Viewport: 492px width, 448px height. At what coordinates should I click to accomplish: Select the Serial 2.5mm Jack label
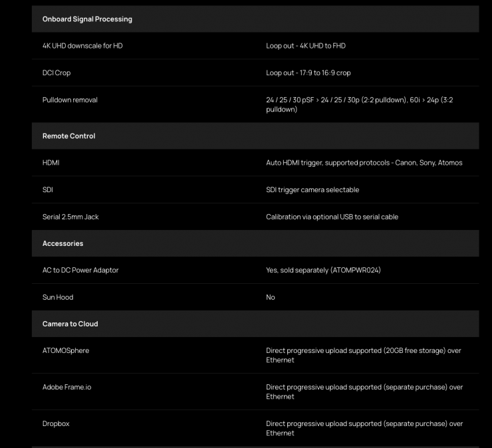70,217
